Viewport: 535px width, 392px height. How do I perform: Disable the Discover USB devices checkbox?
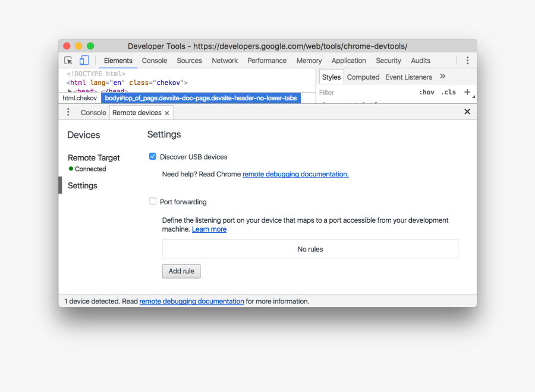153,157
